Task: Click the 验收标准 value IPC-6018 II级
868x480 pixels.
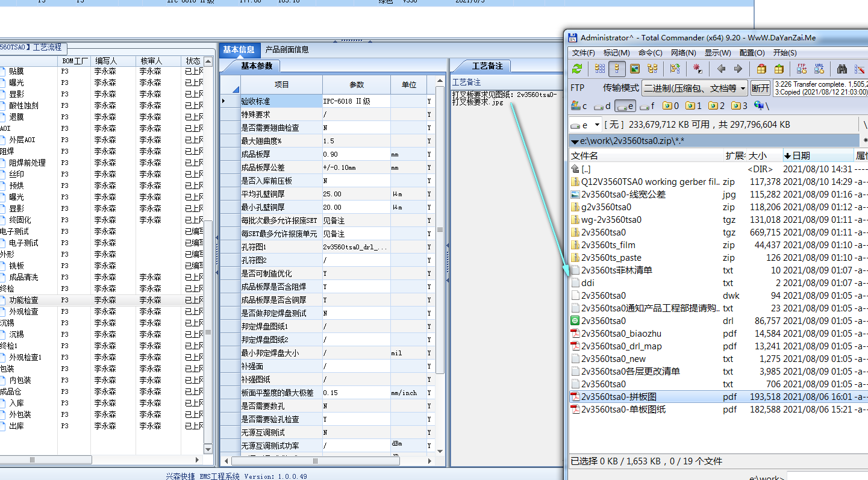Action: (356, 101)
